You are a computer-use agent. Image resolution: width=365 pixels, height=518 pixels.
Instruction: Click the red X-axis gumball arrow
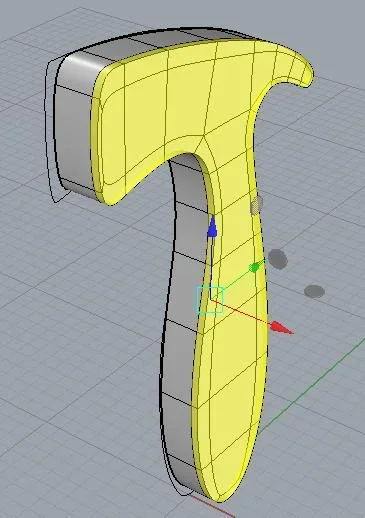(282, 327)
